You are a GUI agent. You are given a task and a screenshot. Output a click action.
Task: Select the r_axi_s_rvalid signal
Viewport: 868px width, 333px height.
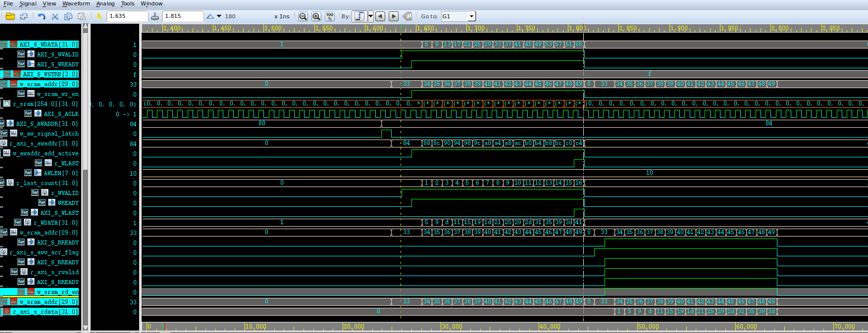tap(54, 272)
